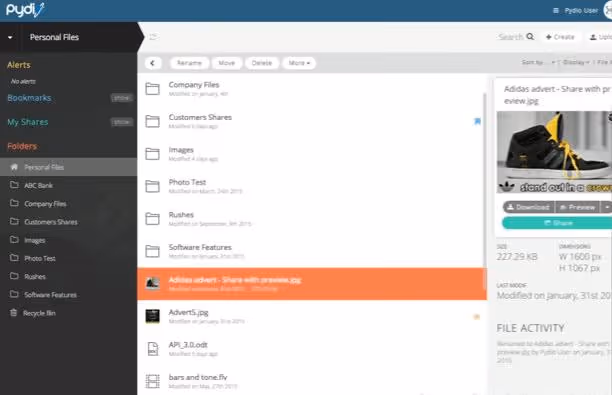
Task: Click the Pydio logo
Action: (25, 9)
